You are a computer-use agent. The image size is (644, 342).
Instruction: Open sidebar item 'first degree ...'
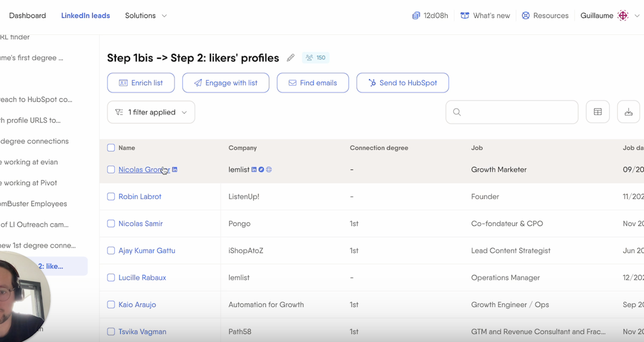click(32, 58)
